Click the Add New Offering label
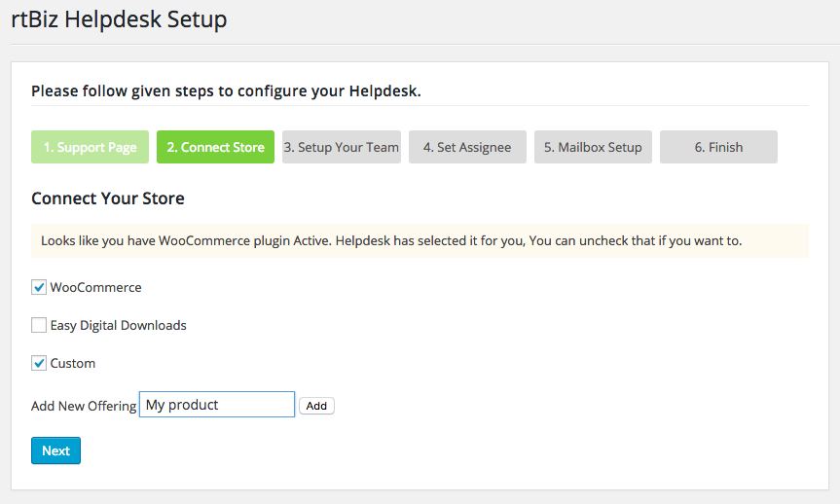 [x=84, y=406]
